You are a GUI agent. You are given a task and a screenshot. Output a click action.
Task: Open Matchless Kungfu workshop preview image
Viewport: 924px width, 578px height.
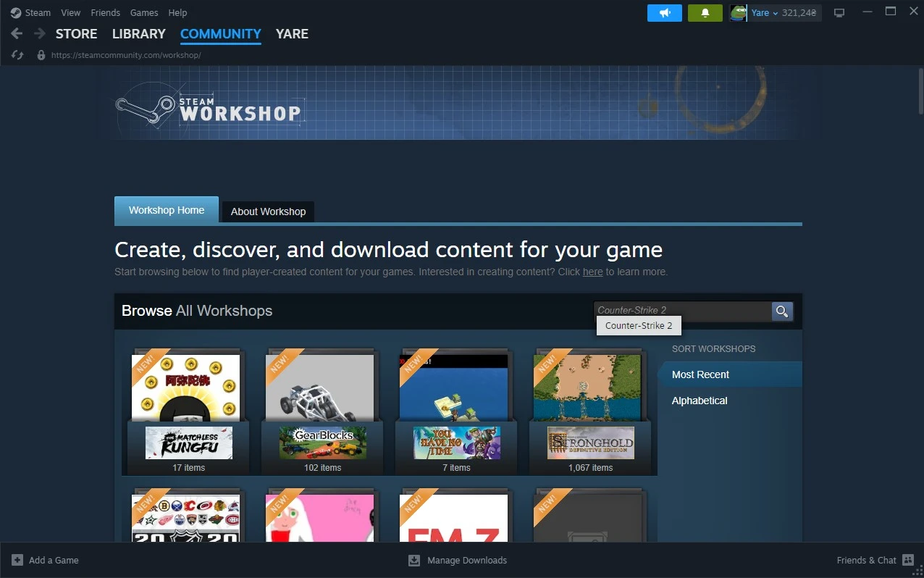point(186,388)
